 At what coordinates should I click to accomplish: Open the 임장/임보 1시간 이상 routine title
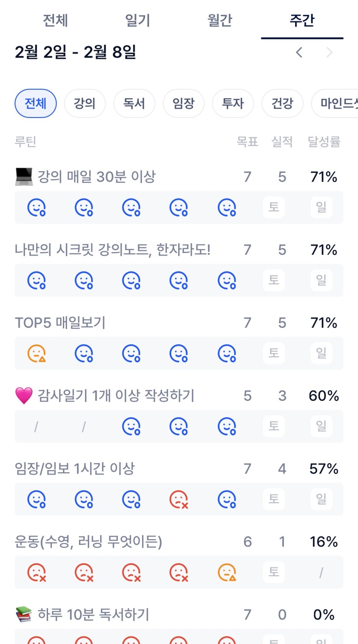75,469
